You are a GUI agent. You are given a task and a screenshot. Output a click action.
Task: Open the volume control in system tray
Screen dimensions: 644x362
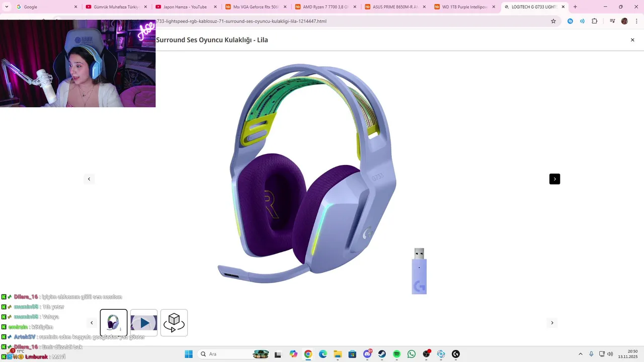[610, 354]
